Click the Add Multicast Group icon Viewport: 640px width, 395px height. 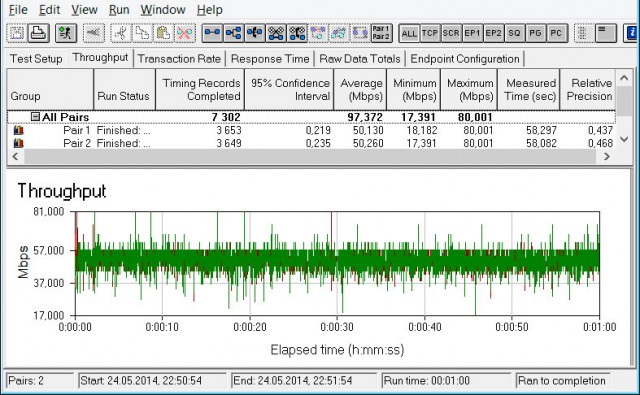233,33
